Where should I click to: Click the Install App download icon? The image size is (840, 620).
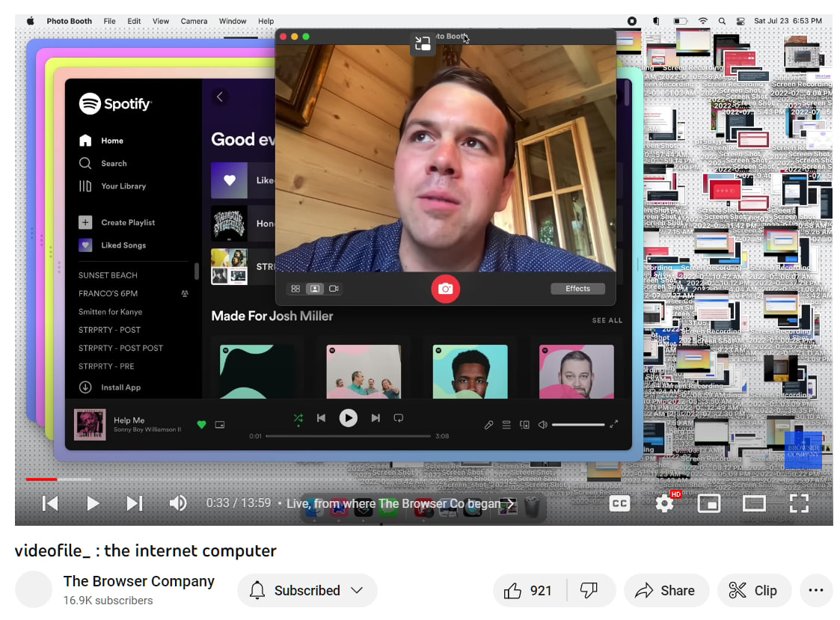85,387
